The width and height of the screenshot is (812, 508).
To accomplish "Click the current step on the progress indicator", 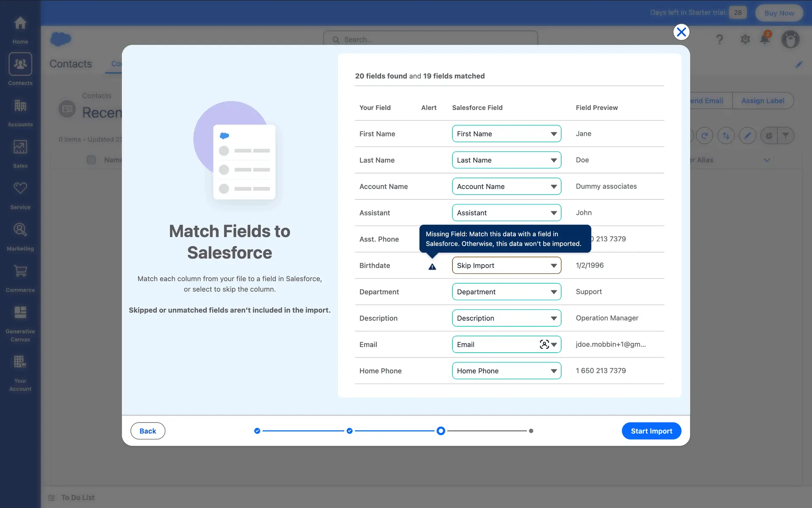I will point(441,431).
